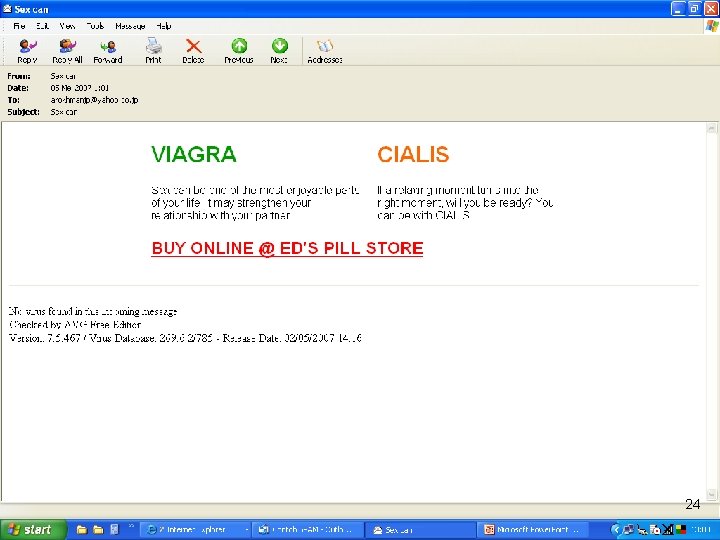Click the AVG Version and Virus Database line
Image resolution: width=720 pixels, height=540 pixels.
pyautogui.click(x=186, y=338)
